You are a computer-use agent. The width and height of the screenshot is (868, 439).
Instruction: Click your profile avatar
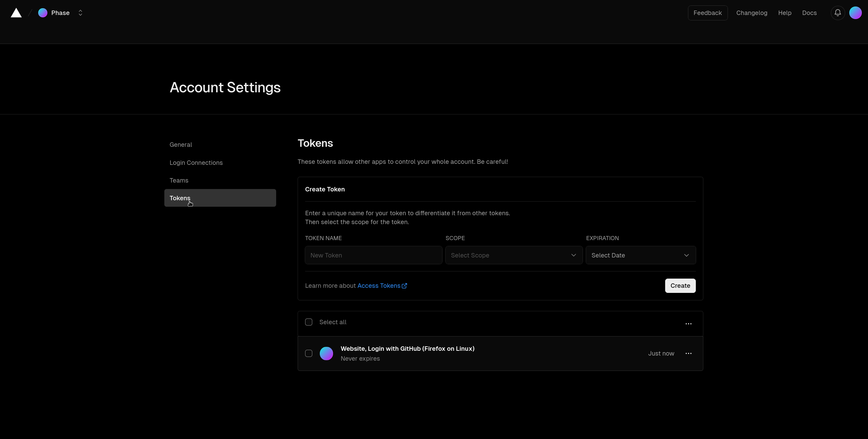click(855, 13)
